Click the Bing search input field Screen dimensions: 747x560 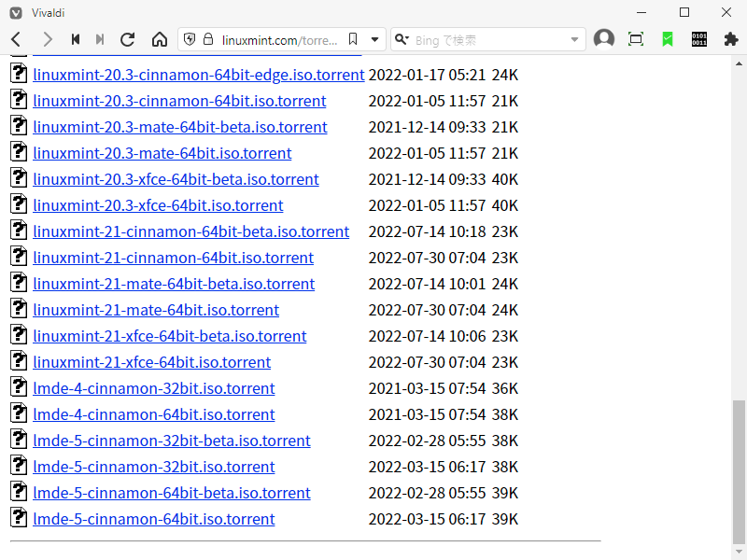(x=489, y=40)
